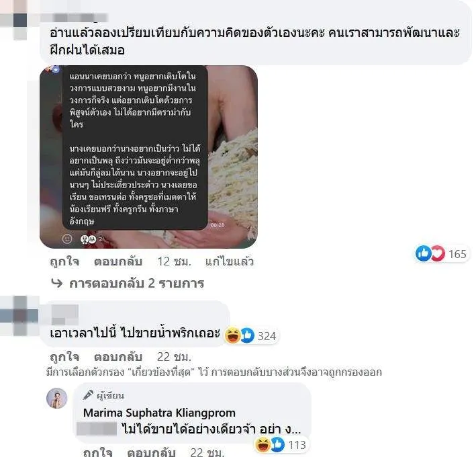
Task: Click the laughing emoji reaction beside 324
Action: click(232, 335)
